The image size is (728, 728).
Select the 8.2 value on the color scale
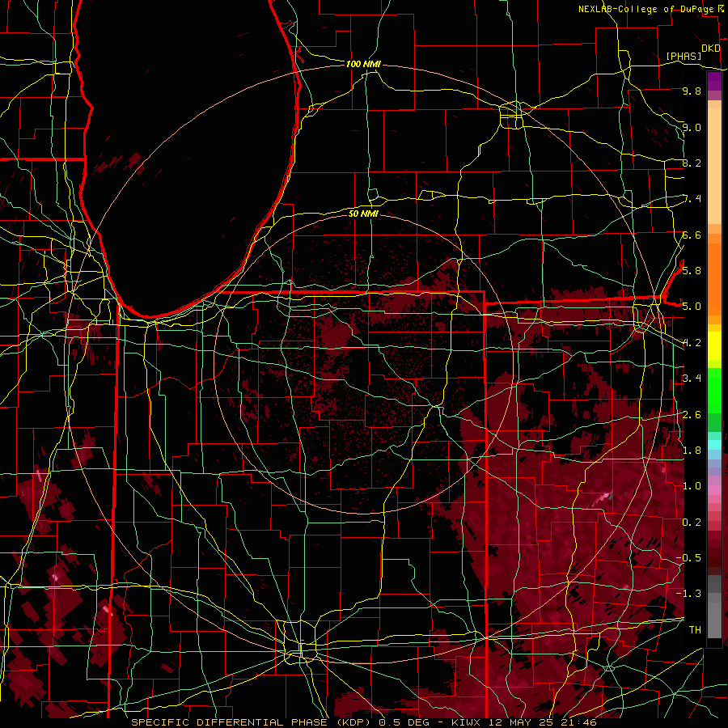pos(692,163)
